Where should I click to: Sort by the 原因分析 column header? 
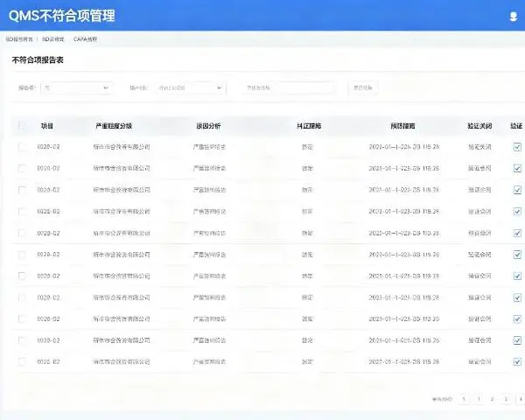(x=208, y=126)
